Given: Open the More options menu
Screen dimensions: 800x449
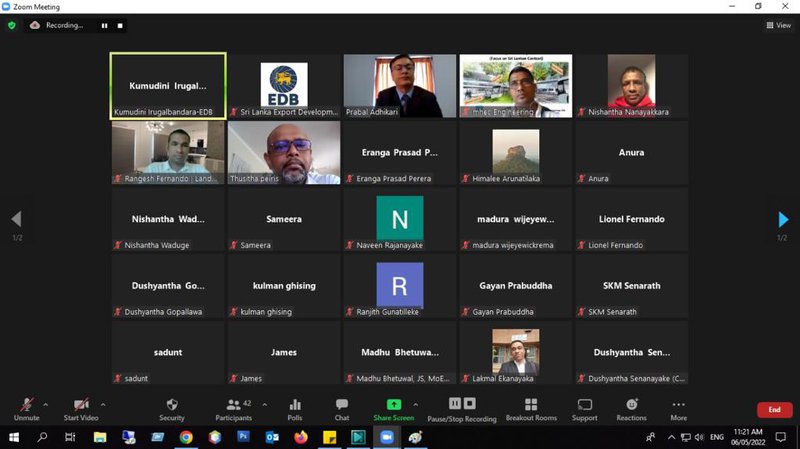Looking at the screenshot, I should tap(679, 410).
